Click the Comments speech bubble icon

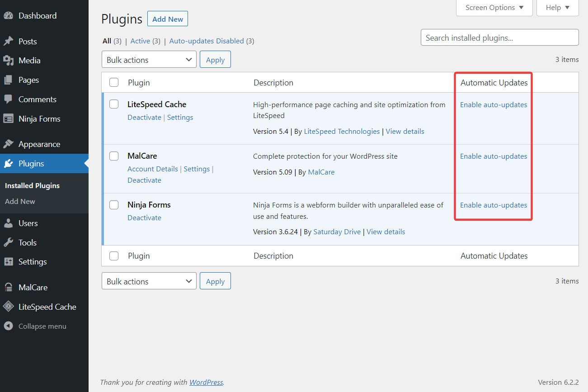[9, 99]
